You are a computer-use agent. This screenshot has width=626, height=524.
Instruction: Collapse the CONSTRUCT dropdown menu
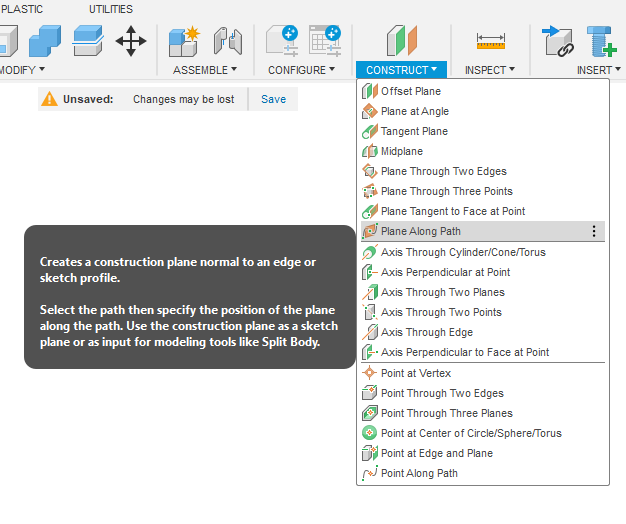coord(402,70)
